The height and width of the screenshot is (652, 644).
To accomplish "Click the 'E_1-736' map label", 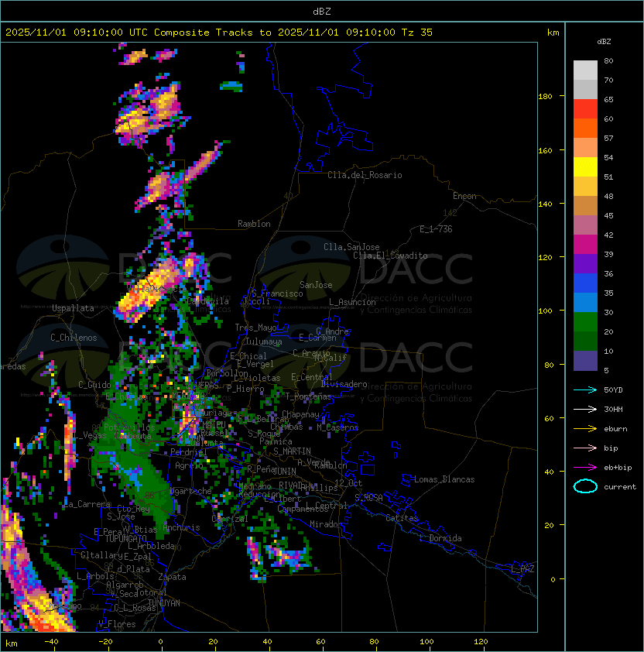I will tap(436, 229).
